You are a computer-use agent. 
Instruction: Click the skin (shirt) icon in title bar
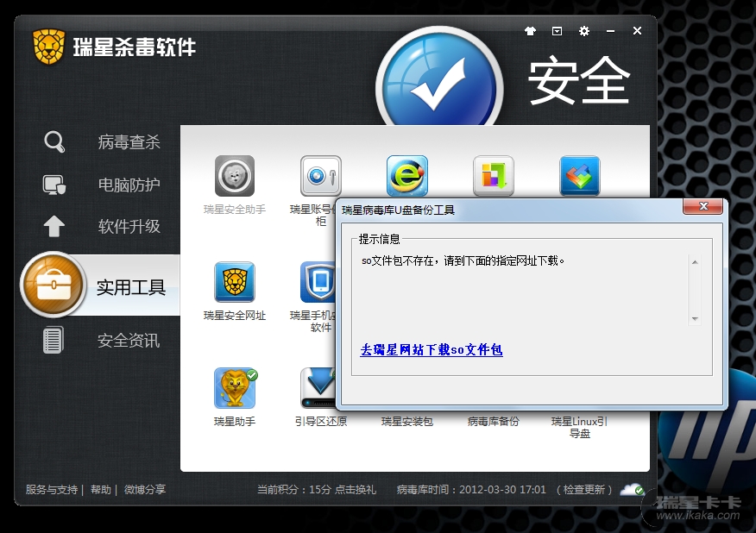point(531,31)
